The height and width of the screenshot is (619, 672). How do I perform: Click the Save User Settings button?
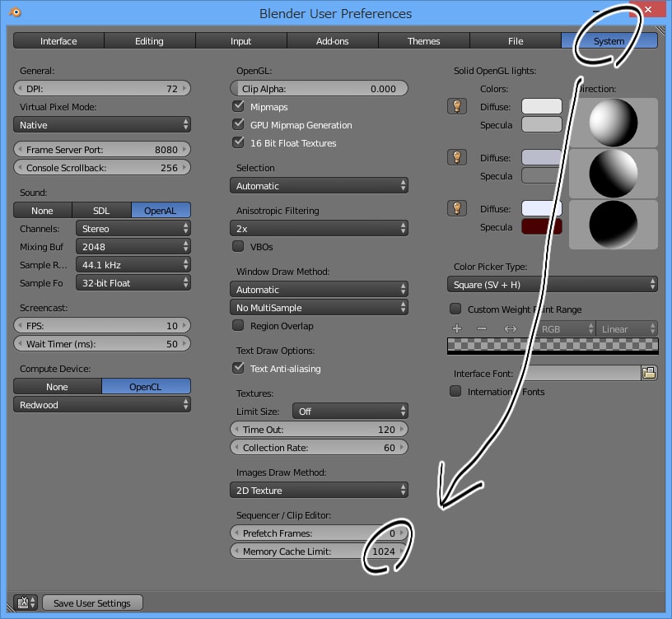point(92,603)
